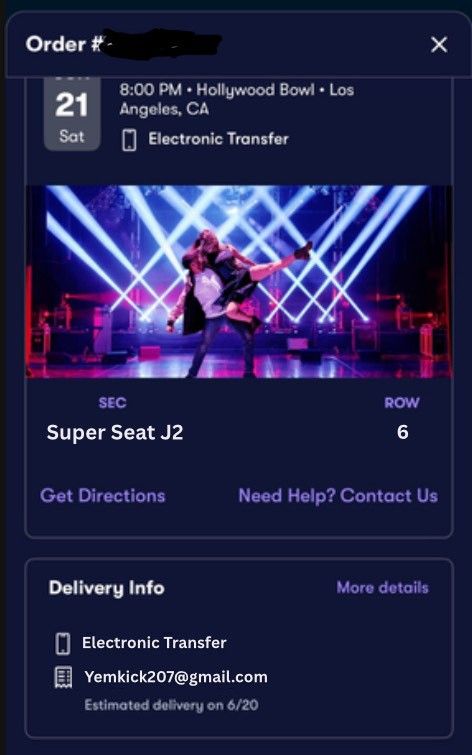
Task: Click Electronic Transfer in Delivery Info
Action: click(x=154, y=643)
